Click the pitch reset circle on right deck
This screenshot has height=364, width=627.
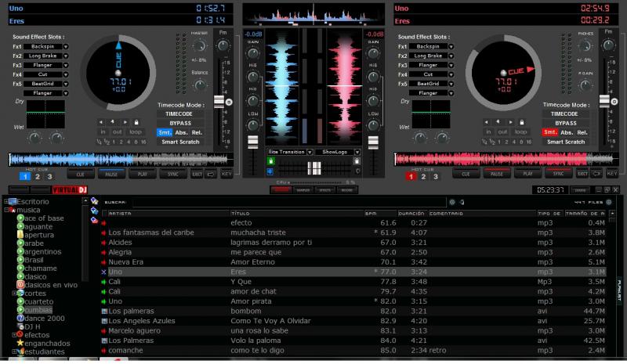614,102
